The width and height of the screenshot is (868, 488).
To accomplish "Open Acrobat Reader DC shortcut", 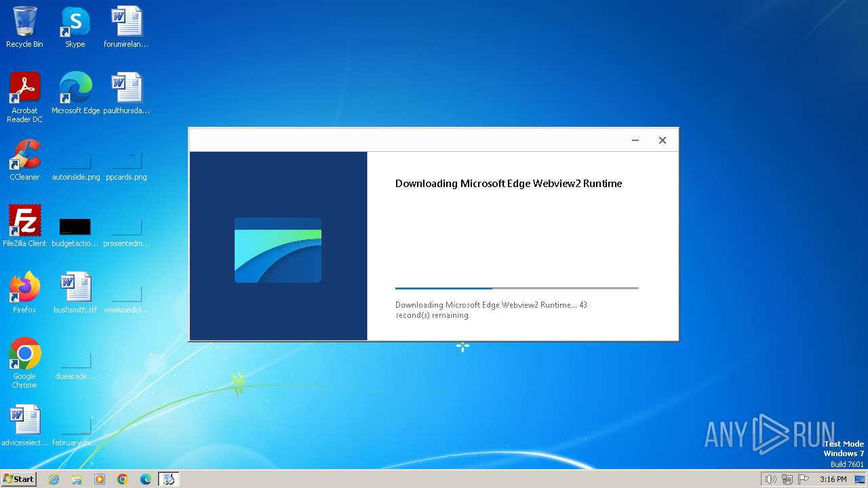I will click(24, 98).
